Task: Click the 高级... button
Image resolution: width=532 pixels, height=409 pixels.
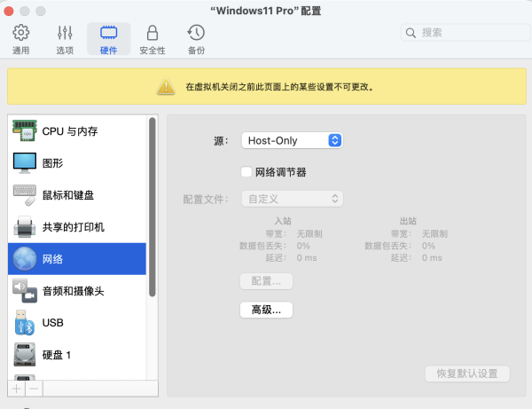Action: pyautogui.click(x=266, y=310)
